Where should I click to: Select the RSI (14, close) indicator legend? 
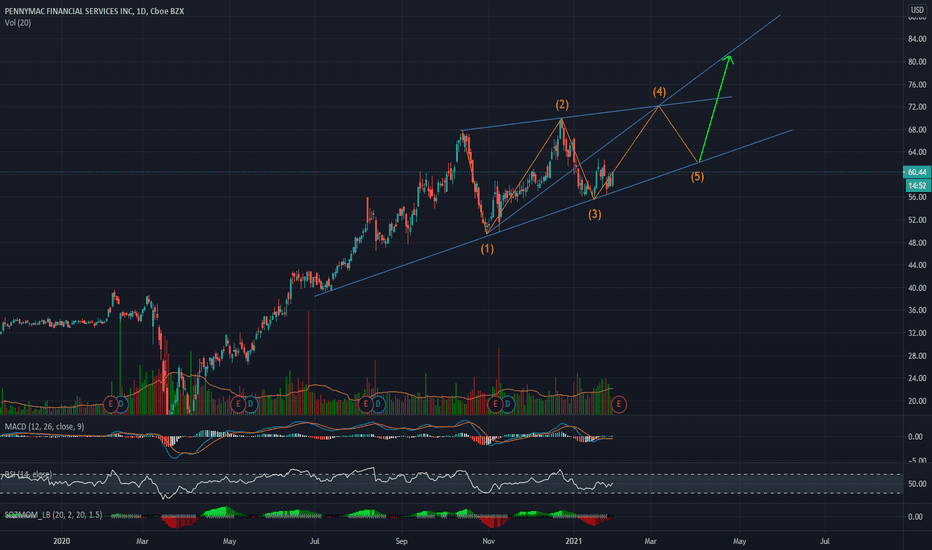[29, 474]
